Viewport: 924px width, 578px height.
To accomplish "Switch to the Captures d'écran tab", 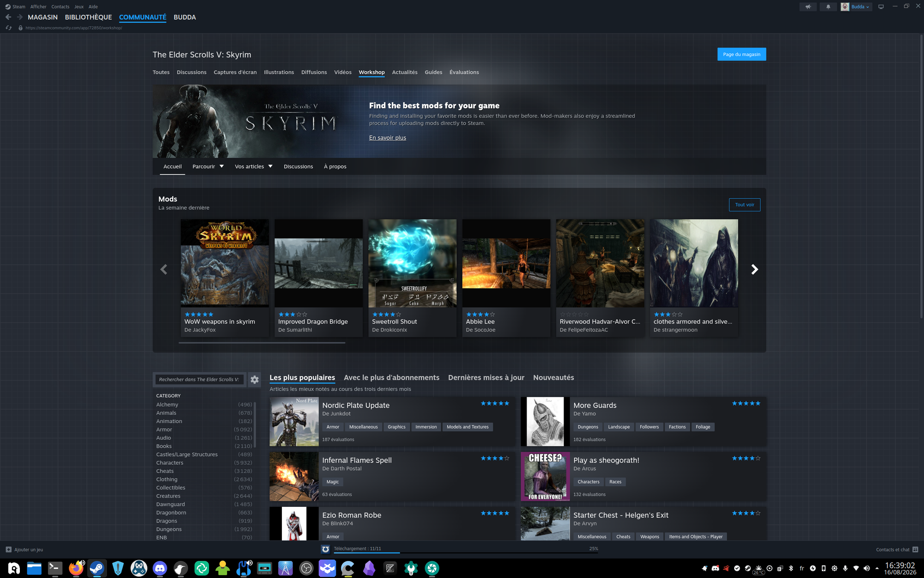I will click(x=235, y=72).
